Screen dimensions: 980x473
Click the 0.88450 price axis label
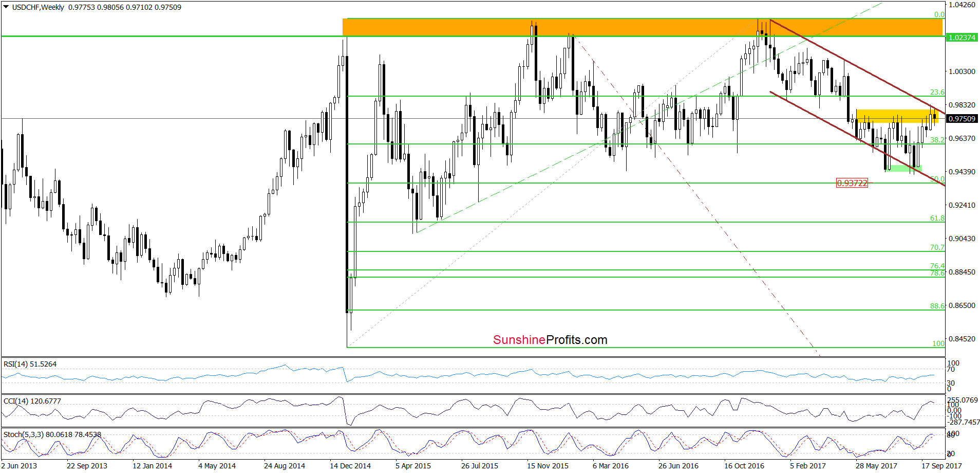click(962, 272)
